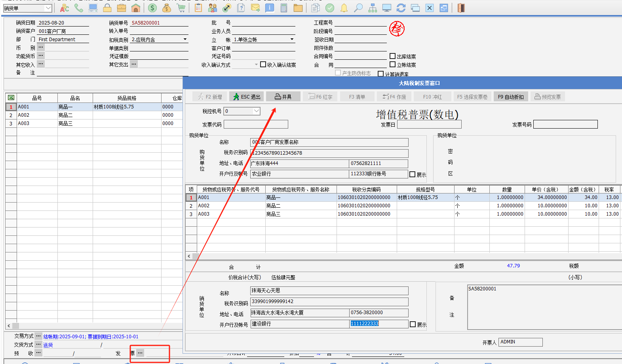
Task: Open the calculator icon in toolbar
Action: (x=284, y=8)
